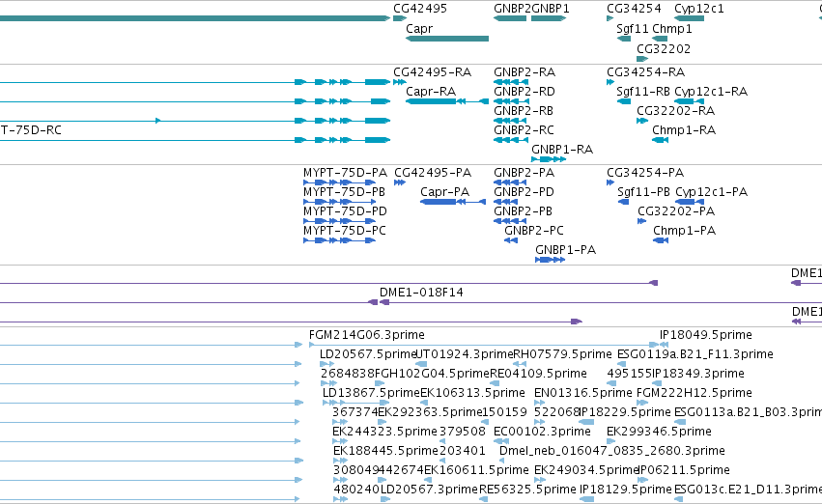
Task: Click the CG34254-RA transcript label
Action: click(646, 71)
